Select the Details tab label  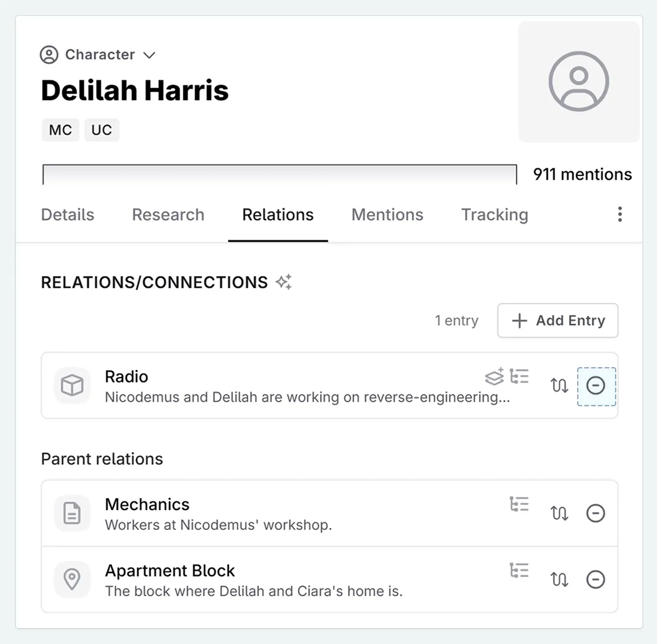(67, 215)
